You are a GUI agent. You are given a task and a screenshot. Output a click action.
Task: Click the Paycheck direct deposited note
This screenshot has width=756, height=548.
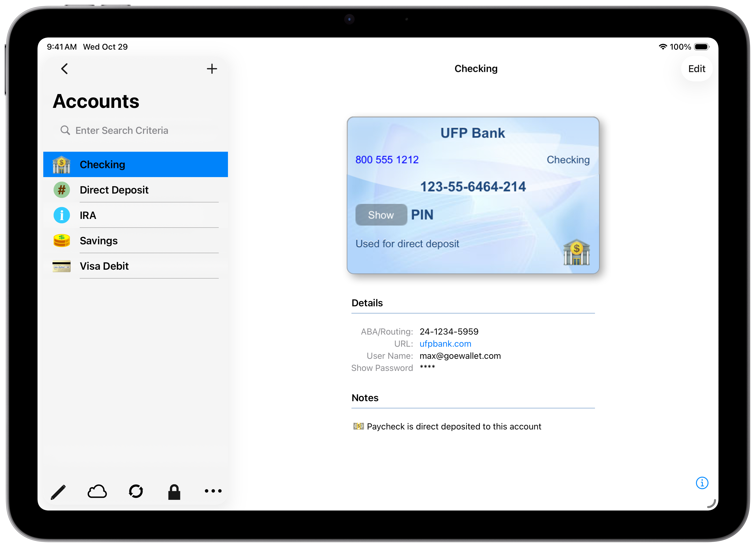tap(454, 426)
